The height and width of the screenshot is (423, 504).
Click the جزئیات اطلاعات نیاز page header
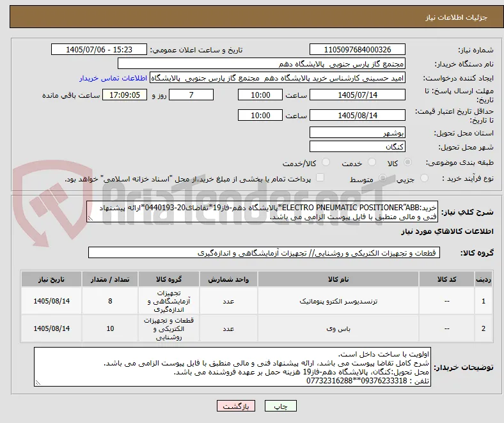point(456,17)
